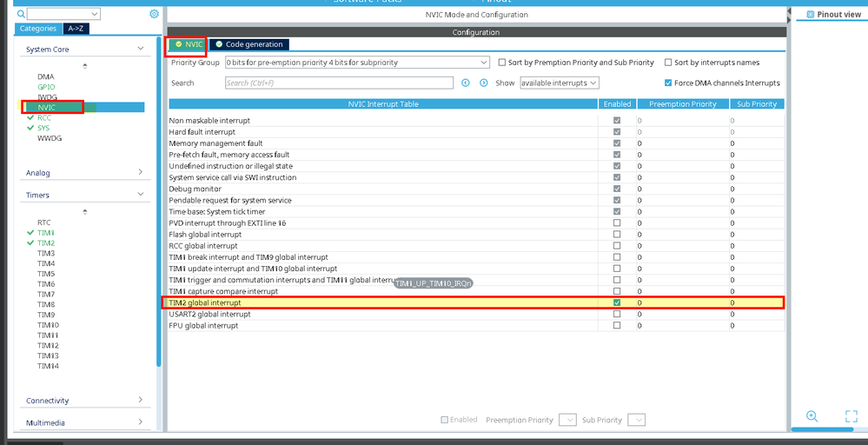Select TIM14 under Timers
The width and height of the screenshot is (868, 445).
pyautogui.click(x=48, y=366)
